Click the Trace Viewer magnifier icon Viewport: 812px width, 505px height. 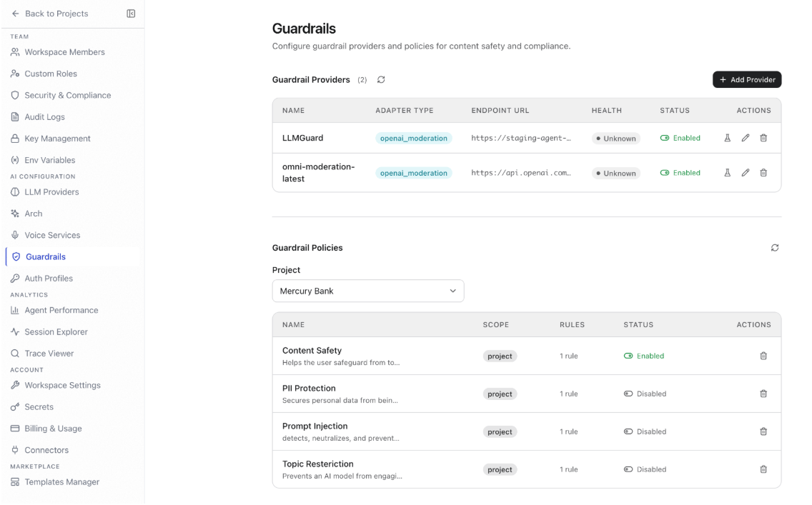click(15, 354)
